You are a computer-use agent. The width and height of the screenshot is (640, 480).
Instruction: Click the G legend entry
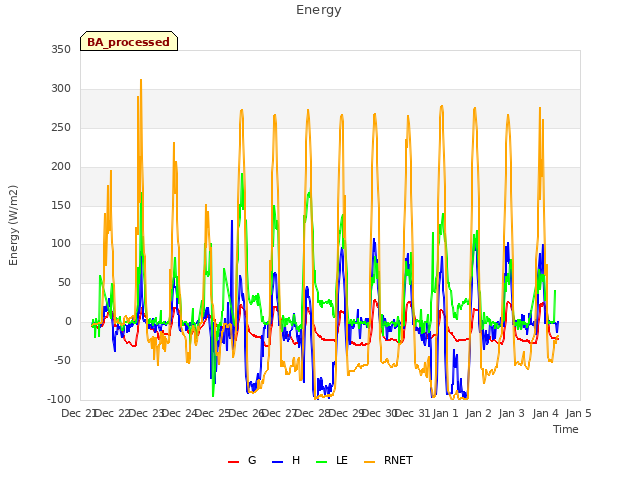click(242, 460)
